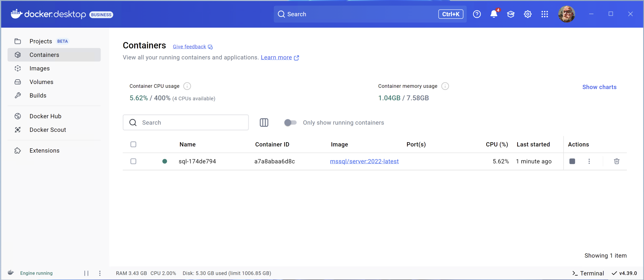
Task: Click the Engine running status text
Action: 36,273
